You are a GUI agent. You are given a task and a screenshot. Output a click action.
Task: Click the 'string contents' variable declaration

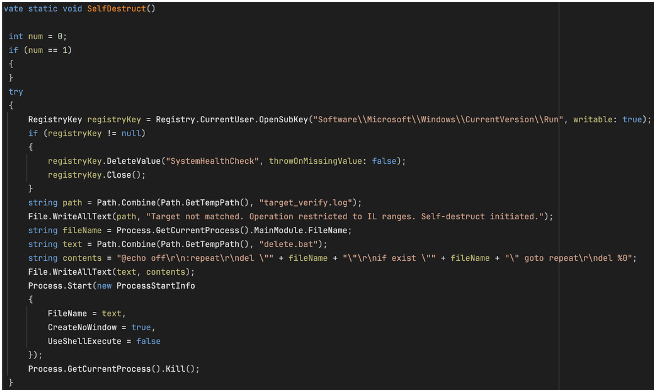coord(65,258)
